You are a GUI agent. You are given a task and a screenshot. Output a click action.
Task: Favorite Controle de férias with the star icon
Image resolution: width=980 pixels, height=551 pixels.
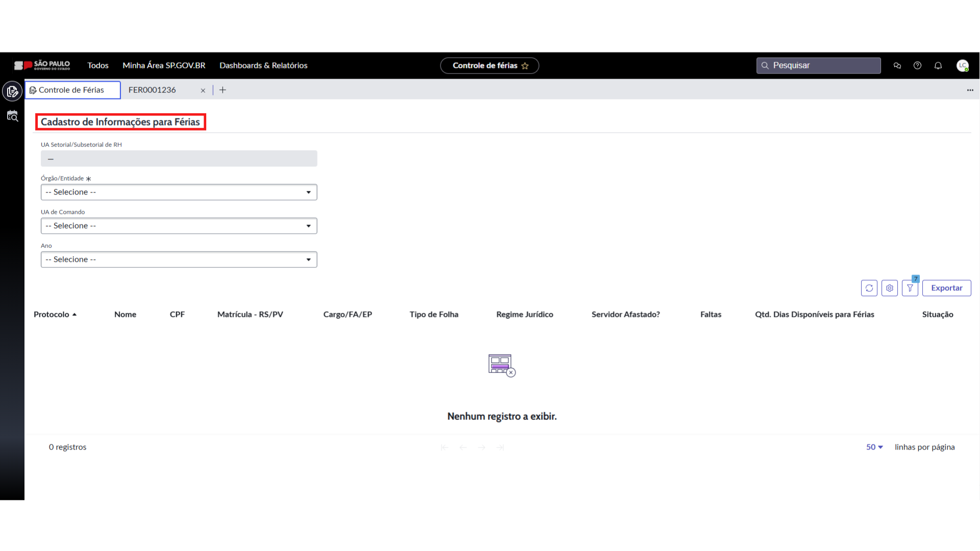click(x=525, y=66)
